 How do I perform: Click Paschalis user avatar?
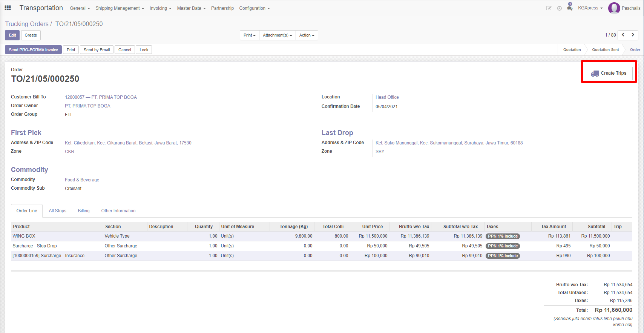point(614,8)
